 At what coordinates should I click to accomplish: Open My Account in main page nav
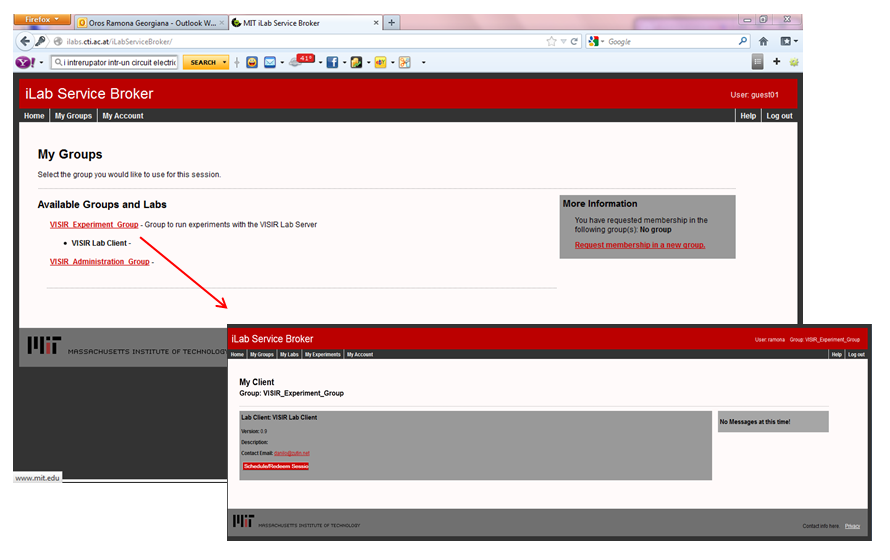(123, 116)
